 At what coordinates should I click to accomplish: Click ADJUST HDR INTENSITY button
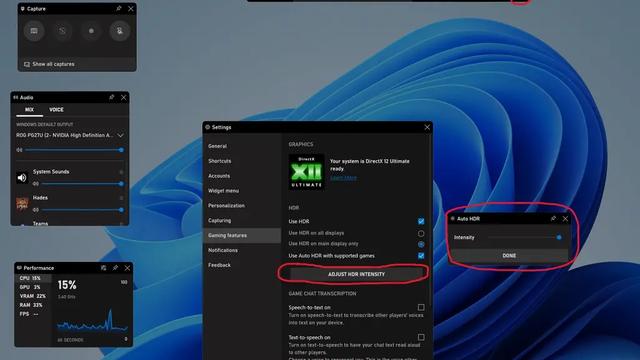tap(356, 274)
